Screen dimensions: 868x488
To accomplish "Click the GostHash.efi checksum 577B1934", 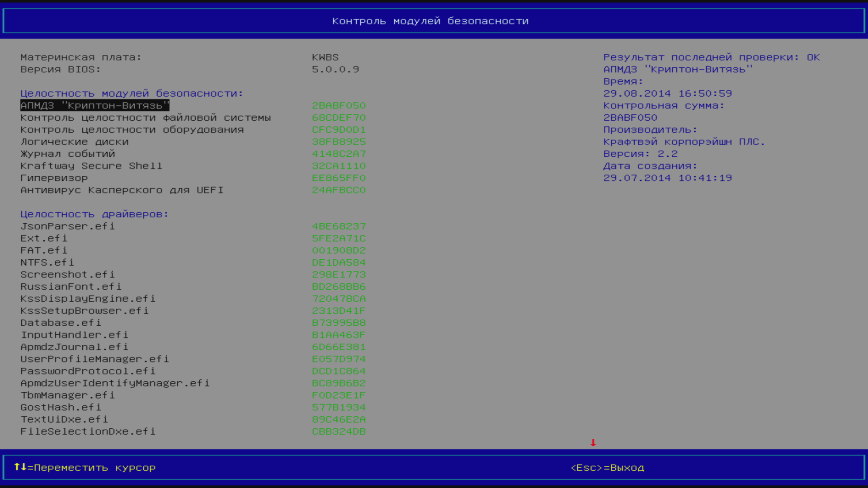I will tap(339, 407).
